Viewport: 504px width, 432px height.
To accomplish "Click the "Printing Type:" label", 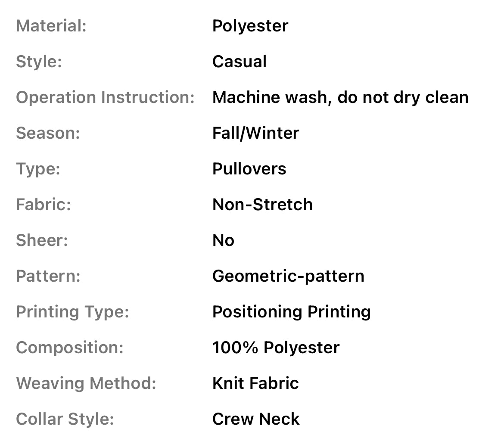I will [72, 312].
